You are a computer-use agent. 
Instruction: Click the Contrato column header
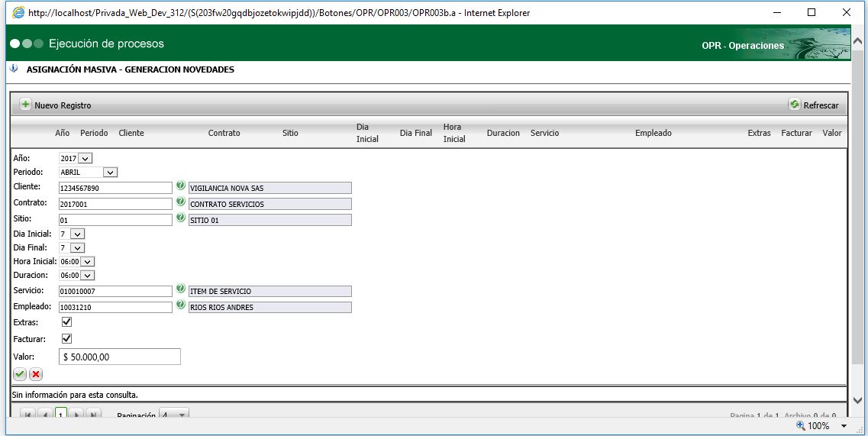pos(224,133)
